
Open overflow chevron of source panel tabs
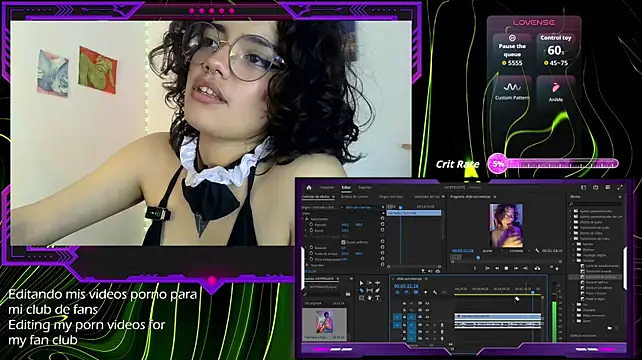pos(443,197)
